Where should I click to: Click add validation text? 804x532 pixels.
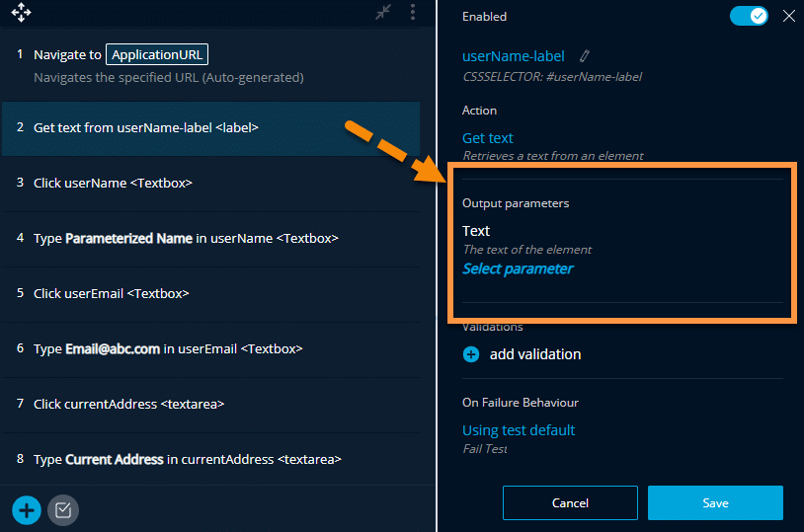535,354
